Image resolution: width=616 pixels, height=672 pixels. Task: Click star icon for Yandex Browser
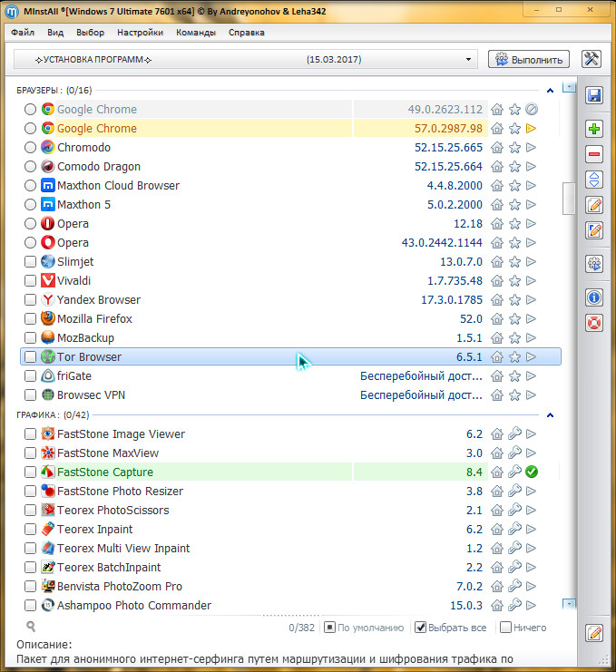(x=514, y=300)
